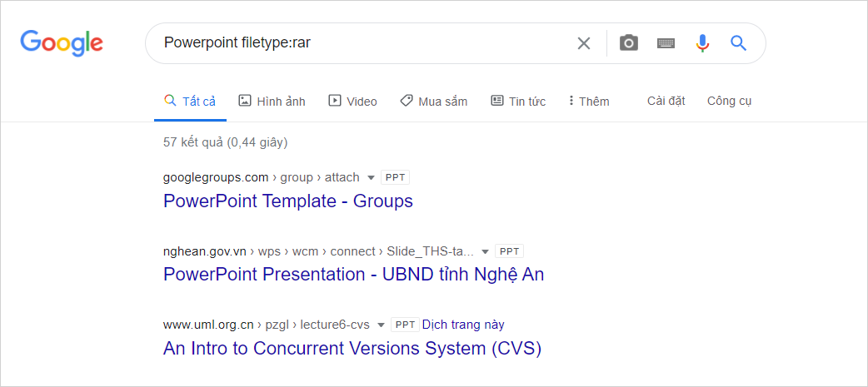Click PPT badge on uml.org.cn result

click(x=405, y=325)
